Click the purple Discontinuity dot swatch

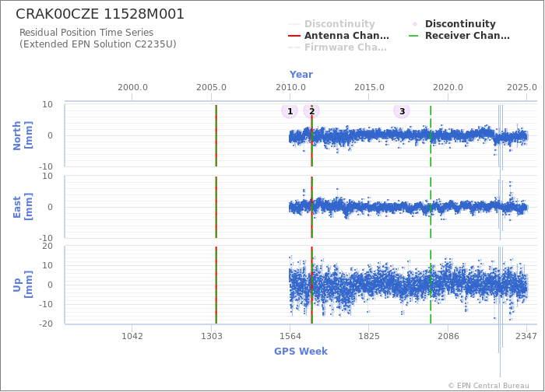(415, 24)
